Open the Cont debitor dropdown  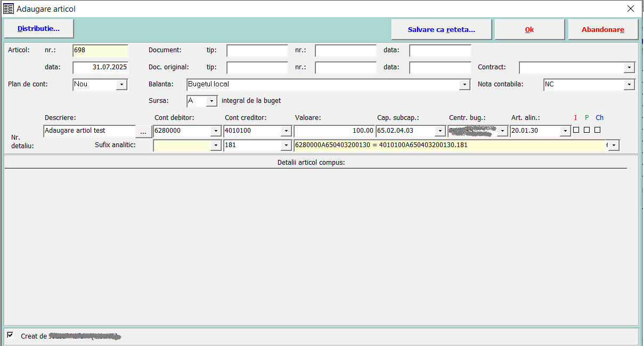pos(216,131)
